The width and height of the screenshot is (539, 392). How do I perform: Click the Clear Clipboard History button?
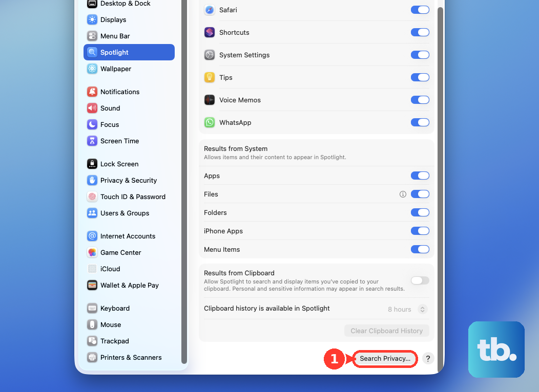387,331
